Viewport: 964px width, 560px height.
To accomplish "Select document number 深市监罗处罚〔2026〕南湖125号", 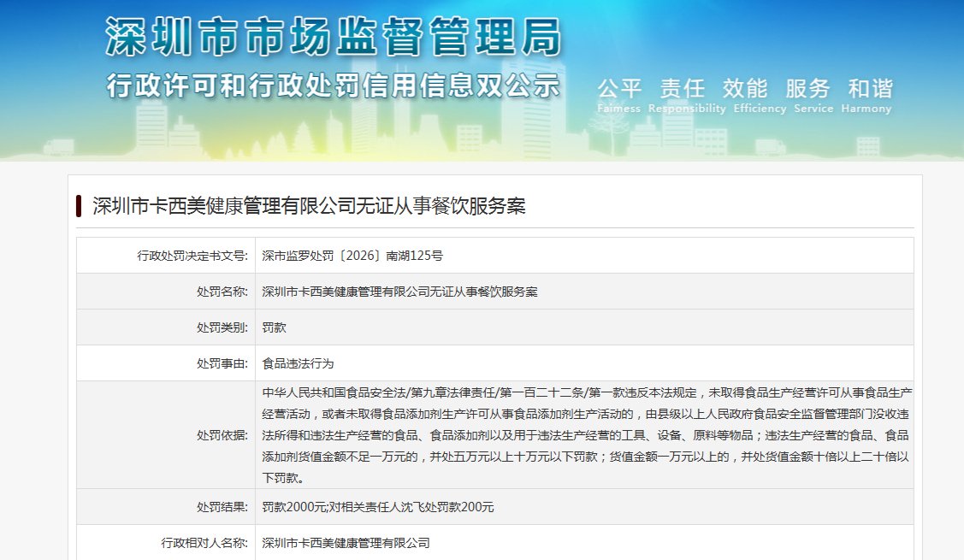I will coord(352,256).
